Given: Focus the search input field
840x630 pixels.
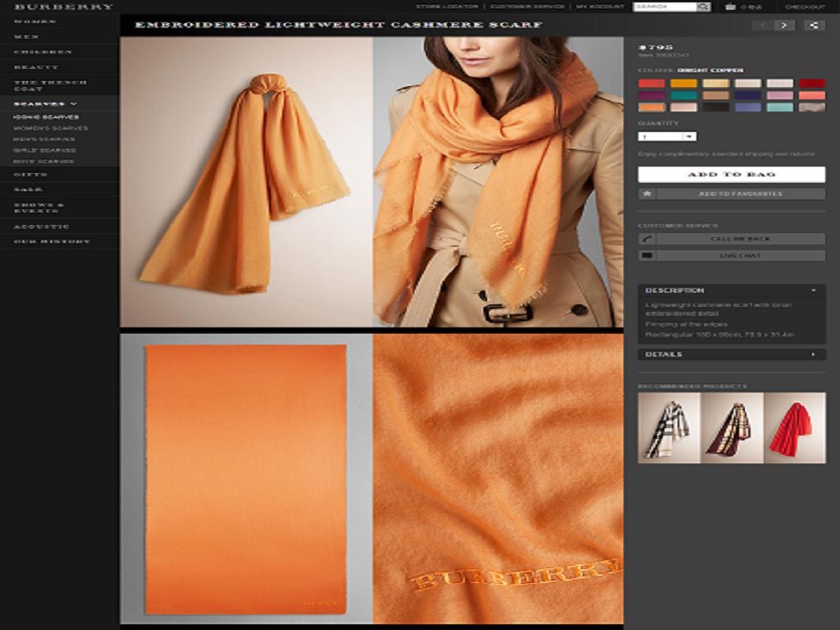Looking at the screenshot, I should pos(664,7).
